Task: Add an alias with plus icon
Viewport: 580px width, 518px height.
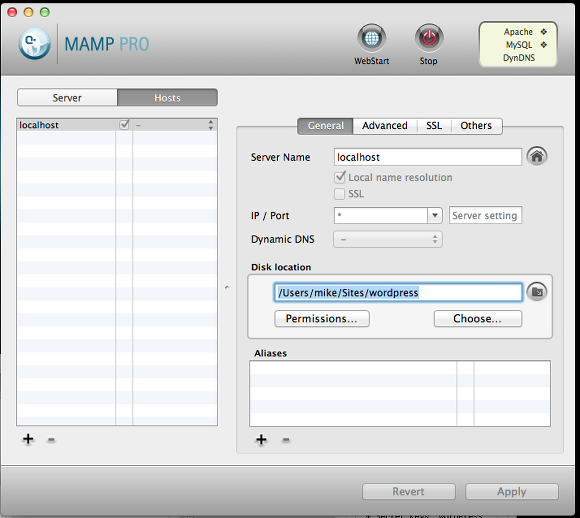Action: coord(261,440)
